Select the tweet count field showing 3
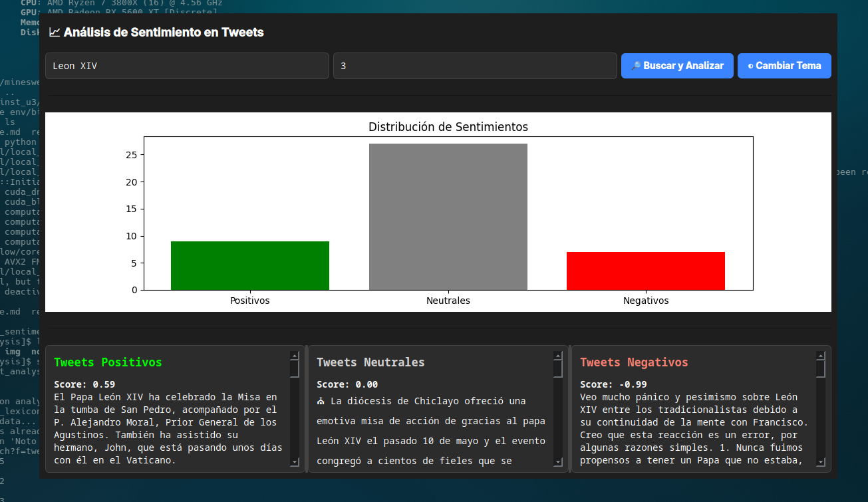 point(475,66)
